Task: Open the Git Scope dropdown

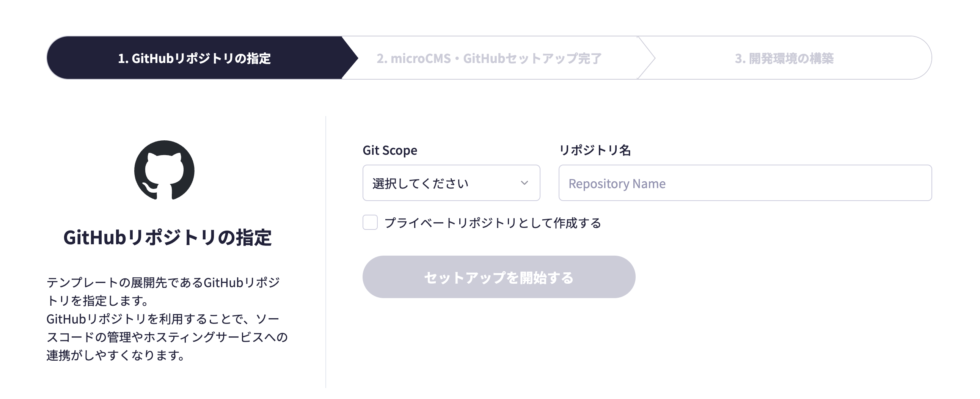Action: tap(451, 183)
